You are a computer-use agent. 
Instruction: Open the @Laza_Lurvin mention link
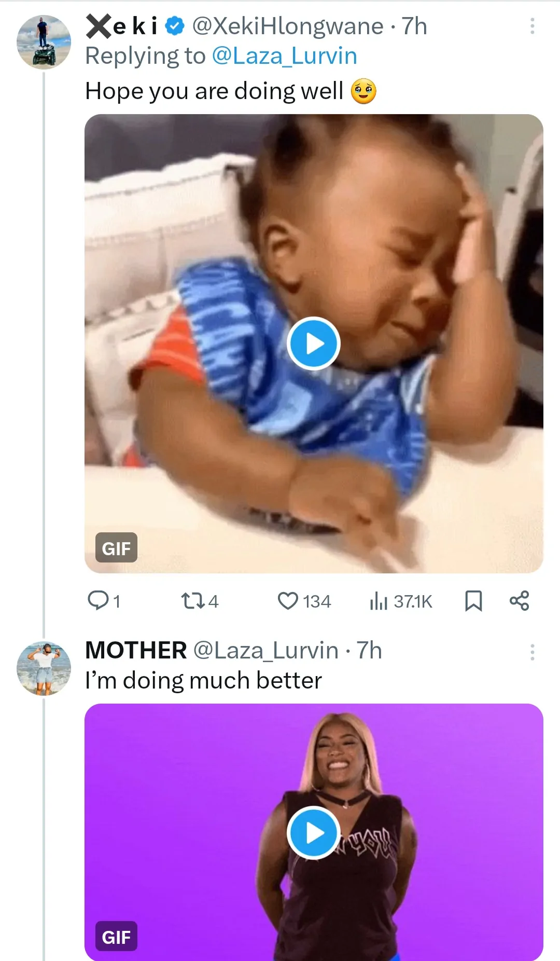284,56
